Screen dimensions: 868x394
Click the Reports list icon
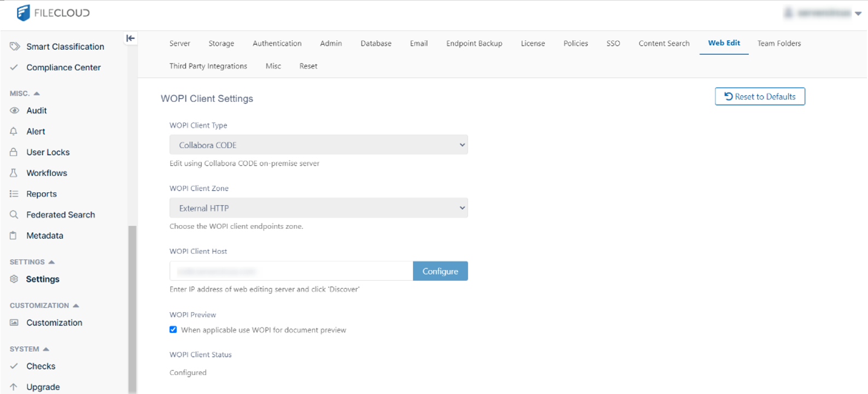tap(14, 194)
